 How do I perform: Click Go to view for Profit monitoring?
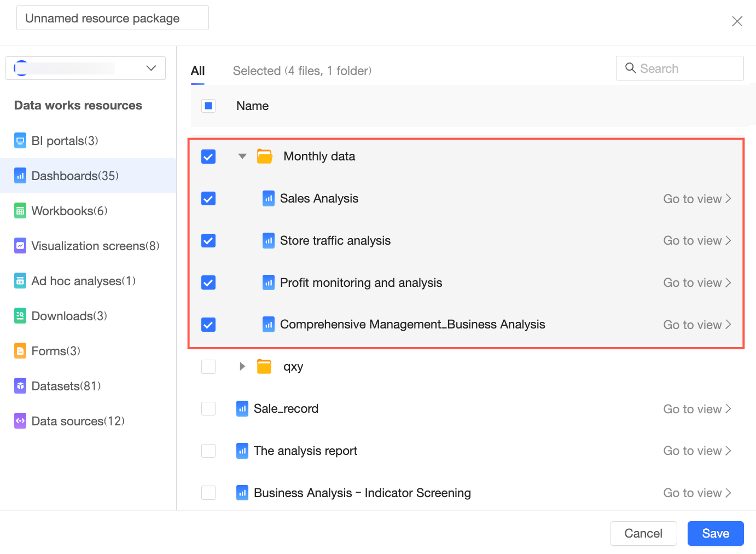[697, 283]
